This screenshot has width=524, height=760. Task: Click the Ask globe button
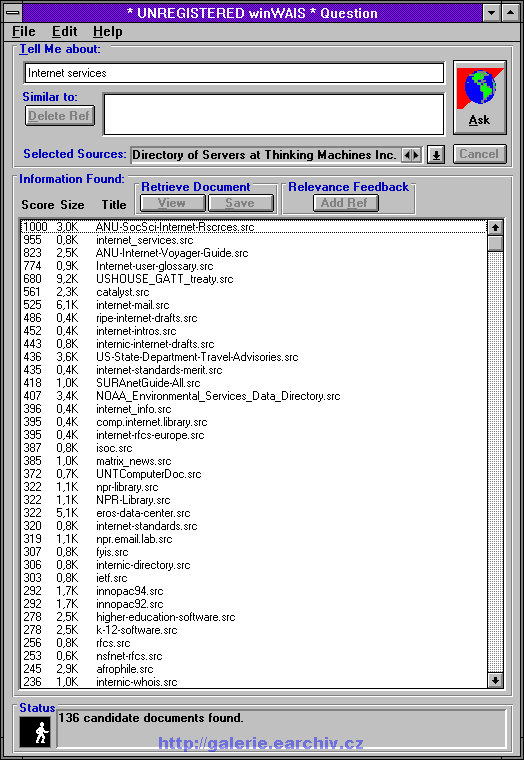pyautogui.click(x=479, y=97)
